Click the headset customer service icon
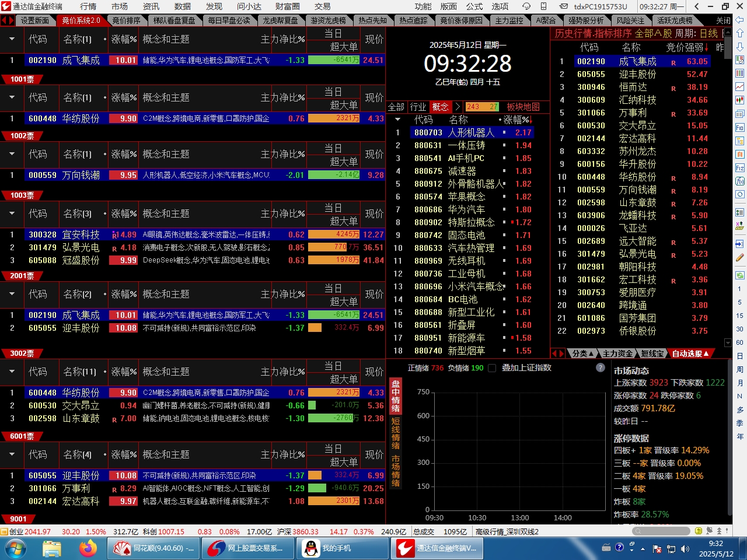 click(526, 6)
